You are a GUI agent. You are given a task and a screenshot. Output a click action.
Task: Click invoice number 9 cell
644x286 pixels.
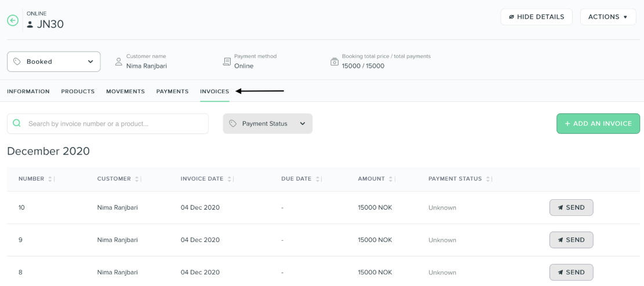point(20,240)
